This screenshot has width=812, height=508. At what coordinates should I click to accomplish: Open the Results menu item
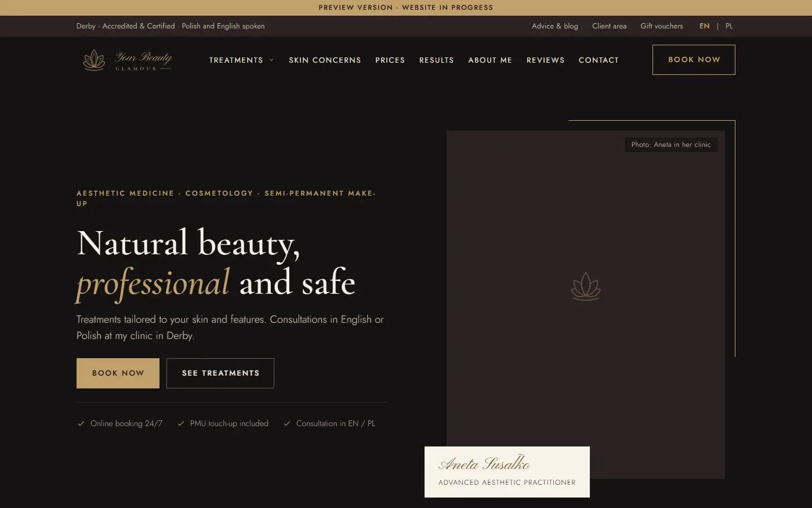(437, 60)
